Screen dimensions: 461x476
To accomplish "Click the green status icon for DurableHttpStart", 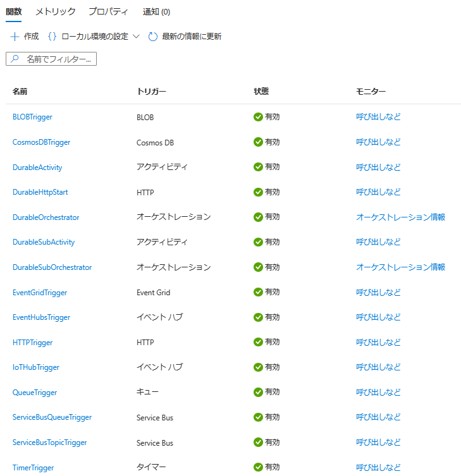I will pyautogui.click(x=258, y=192).
